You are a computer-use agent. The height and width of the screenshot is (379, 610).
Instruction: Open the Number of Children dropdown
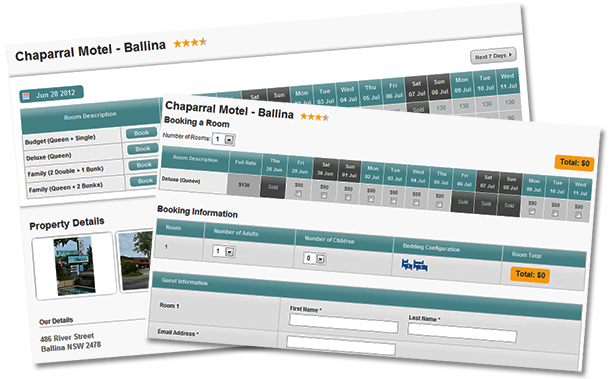(315, 258)
